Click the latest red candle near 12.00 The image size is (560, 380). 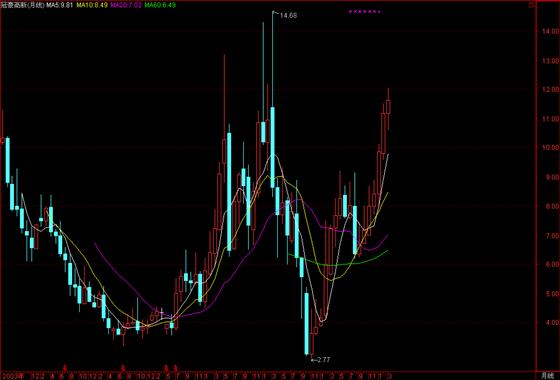[388, 106]
